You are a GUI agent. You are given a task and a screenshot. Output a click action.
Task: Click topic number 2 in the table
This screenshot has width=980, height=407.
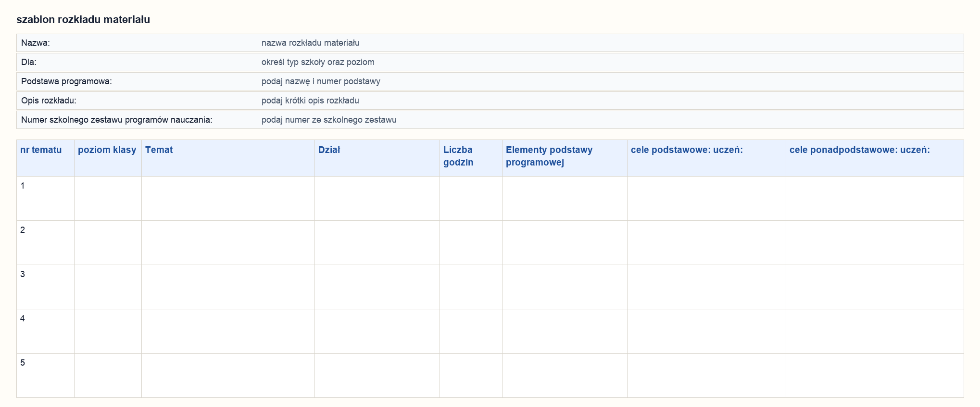(x=23, y=230)
